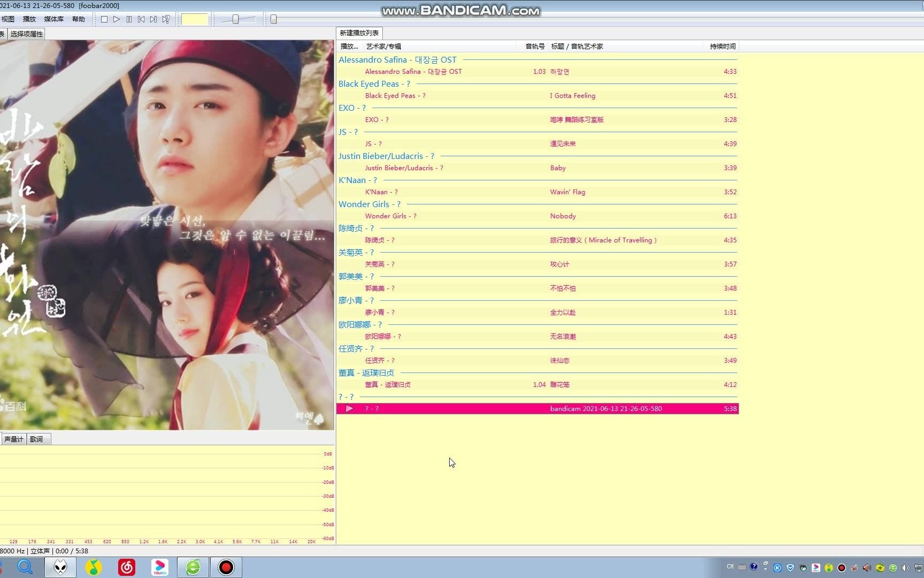Screen dimensions: 924x578
Task: Click the now-playing arrow in the bandicam row
Action: pos(349,408)
